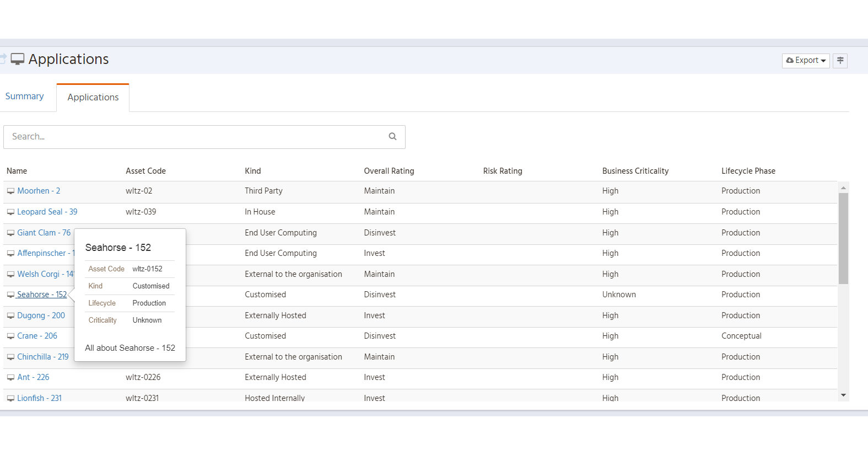Open the Seahorse - 152 application link
The image size is (868, 455).
pyautogui.click(x=41, y=295)
